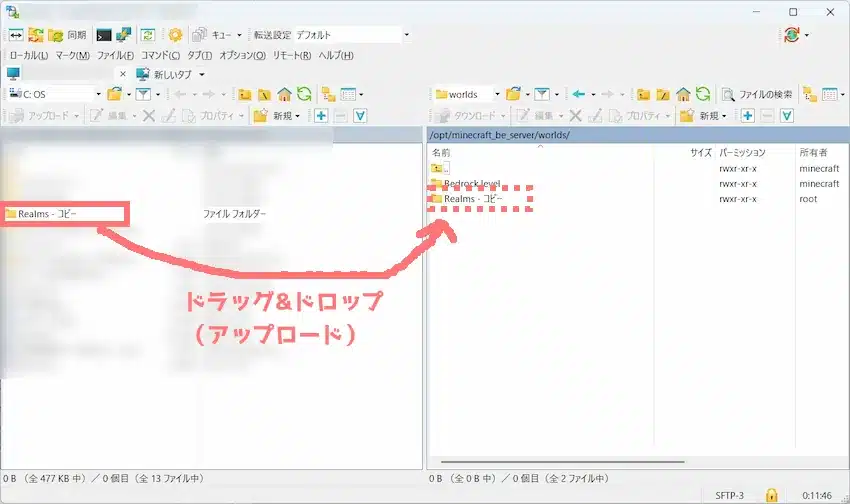Open the preferences gear icon

175,34
